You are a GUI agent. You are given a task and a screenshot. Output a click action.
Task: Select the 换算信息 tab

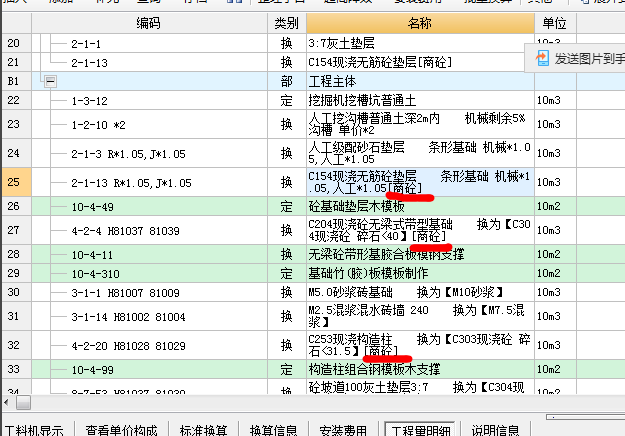[273, 430]
